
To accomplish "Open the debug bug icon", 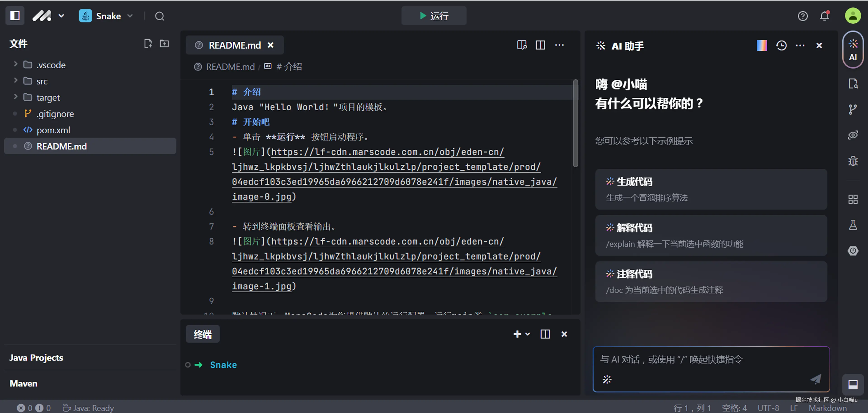I will [852, 161].
